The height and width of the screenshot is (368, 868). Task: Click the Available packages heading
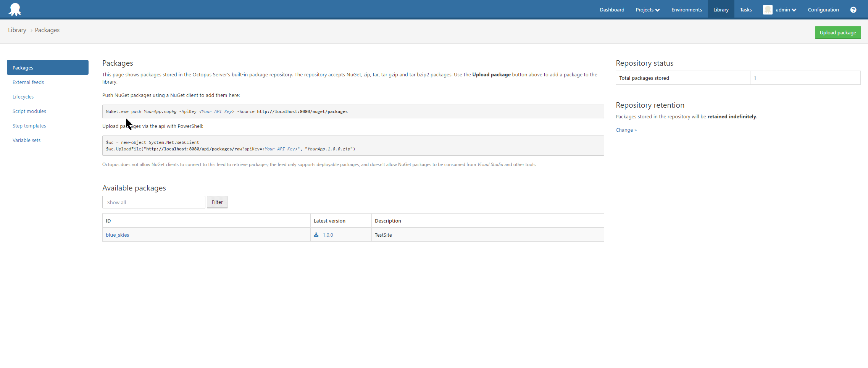(134, 188)
